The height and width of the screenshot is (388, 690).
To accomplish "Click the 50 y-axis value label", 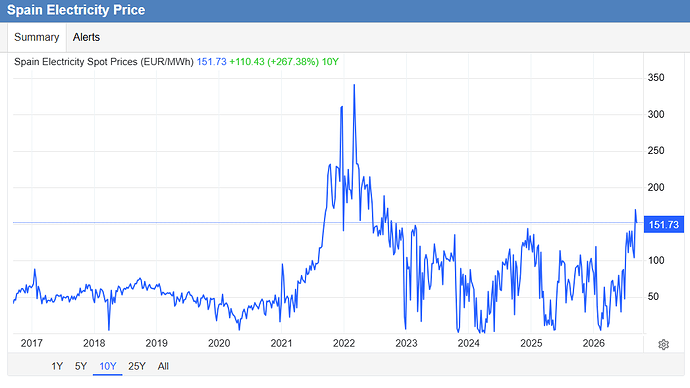I will tap(653, 296).
